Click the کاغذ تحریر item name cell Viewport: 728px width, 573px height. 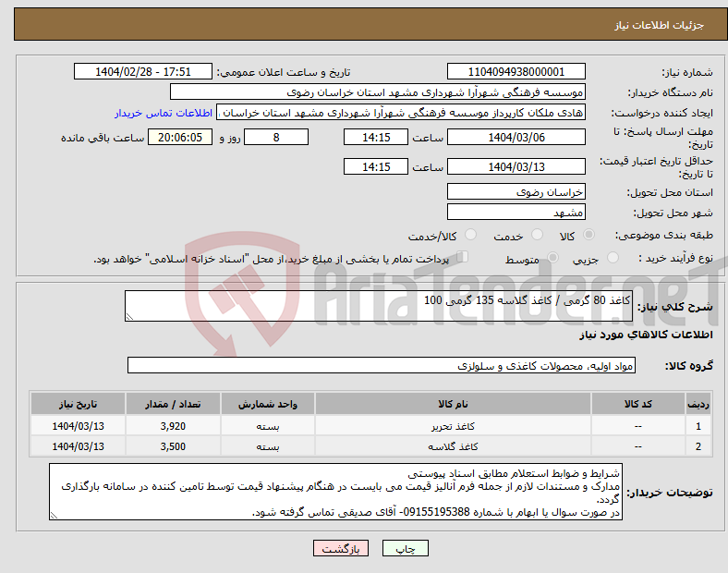click(x=453, y=426)
